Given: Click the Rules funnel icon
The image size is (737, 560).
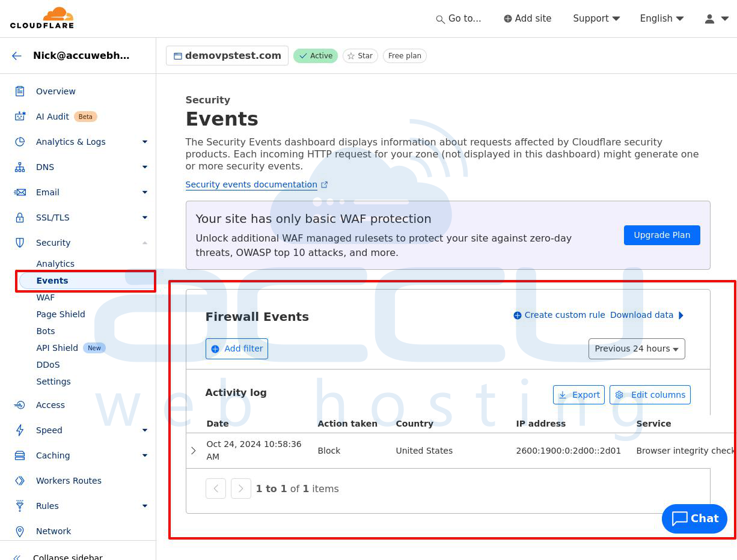Looking at the screenshot, I should tap(20, 506).
